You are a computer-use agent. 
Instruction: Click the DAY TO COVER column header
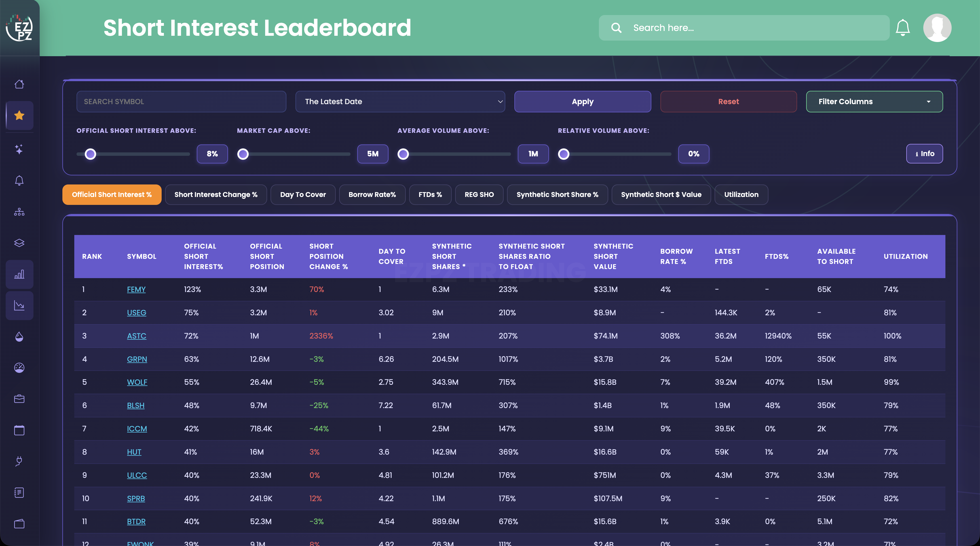tap(392, 256)
